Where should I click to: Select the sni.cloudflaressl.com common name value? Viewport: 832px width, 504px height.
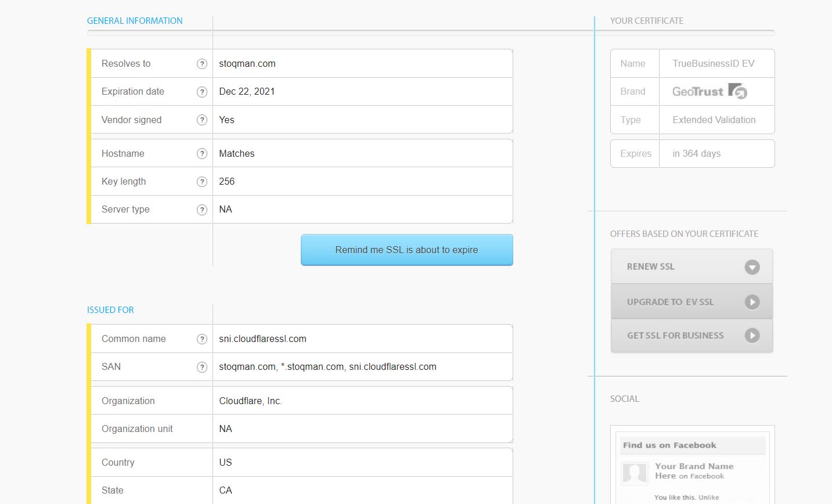[262, 339]
